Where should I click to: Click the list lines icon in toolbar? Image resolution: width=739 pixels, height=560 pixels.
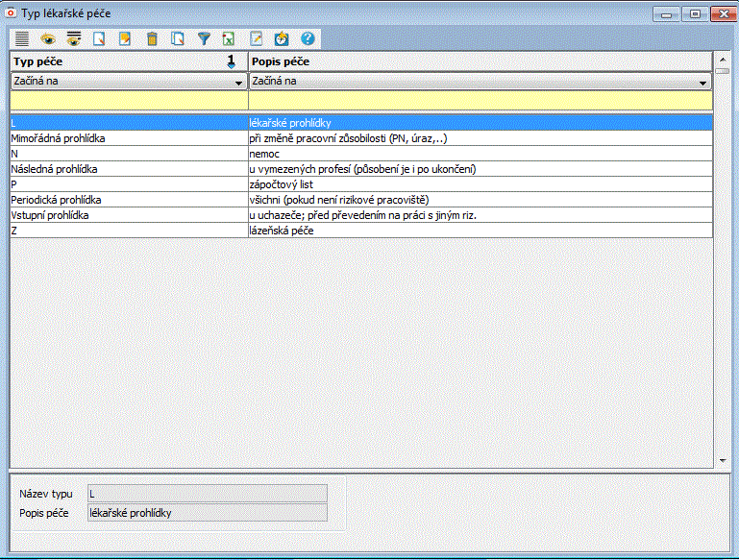coord(22,39)
